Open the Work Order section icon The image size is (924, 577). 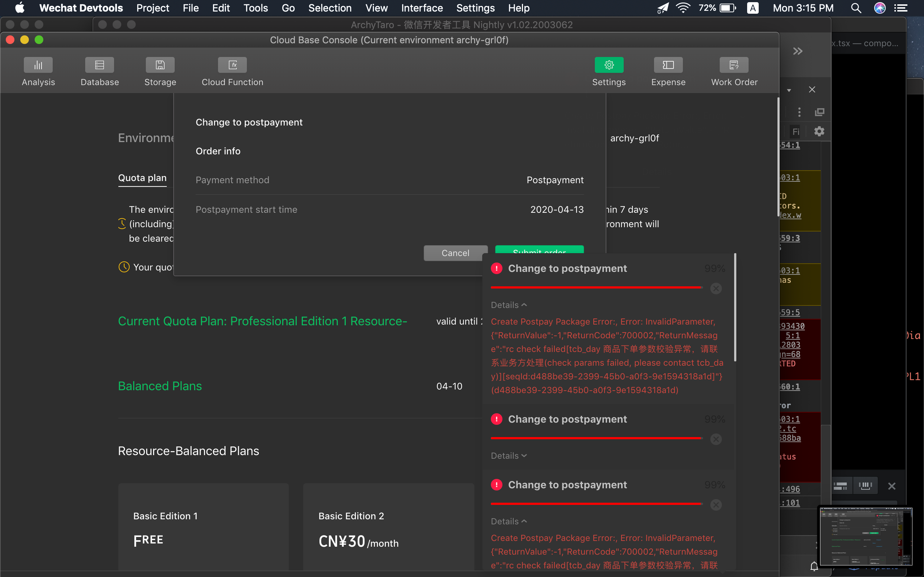(x=734, y=65)
